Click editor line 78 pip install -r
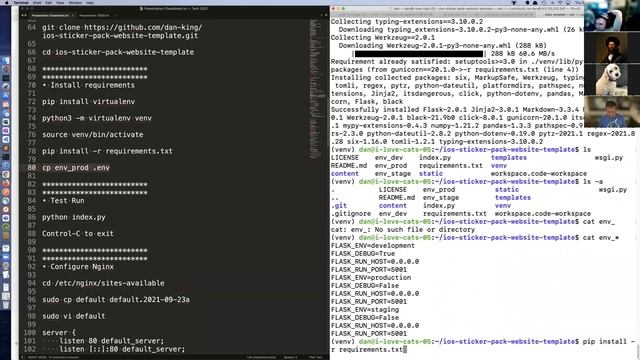This screenshot has height=360, width=640. point(107,151)
